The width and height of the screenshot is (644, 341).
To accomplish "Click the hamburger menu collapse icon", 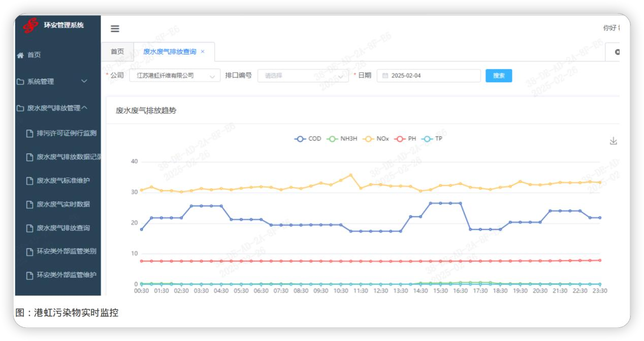I will tap(115, 29).
